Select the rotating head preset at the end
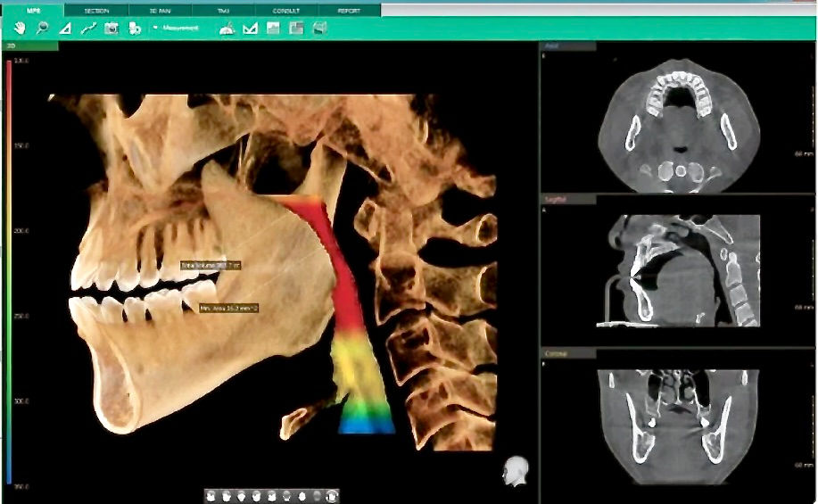Viewport: 818px width, 504px height. point(332,496)
